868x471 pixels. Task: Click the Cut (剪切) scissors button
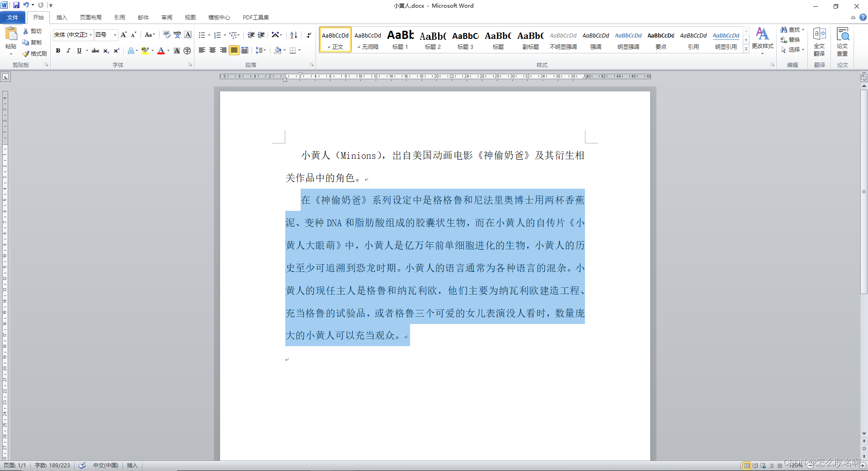click(x=33, y=31)
